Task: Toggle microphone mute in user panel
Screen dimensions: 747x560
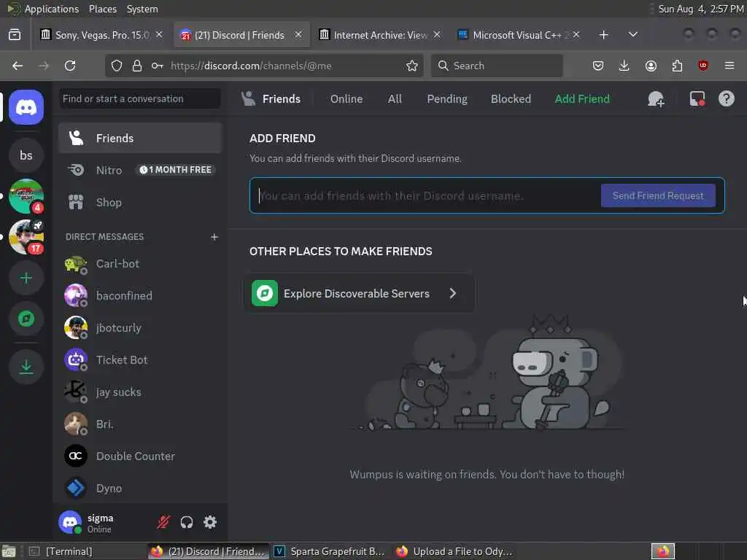Action: [163, 522]
